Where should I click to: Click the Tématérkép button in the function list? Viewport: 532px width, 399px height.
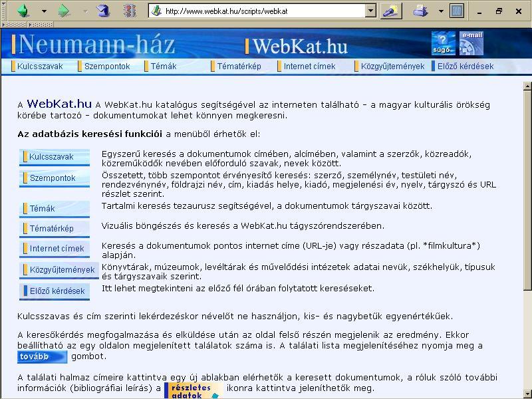(x=55, y=229)
